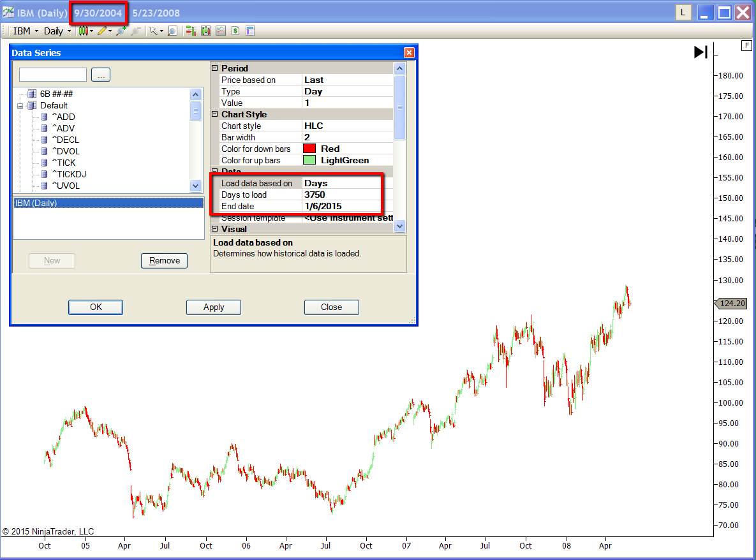The height and width of the screenshot is (560, 756).
Task: Click the Red color for down bars swatch
Action: click(309, 149)
